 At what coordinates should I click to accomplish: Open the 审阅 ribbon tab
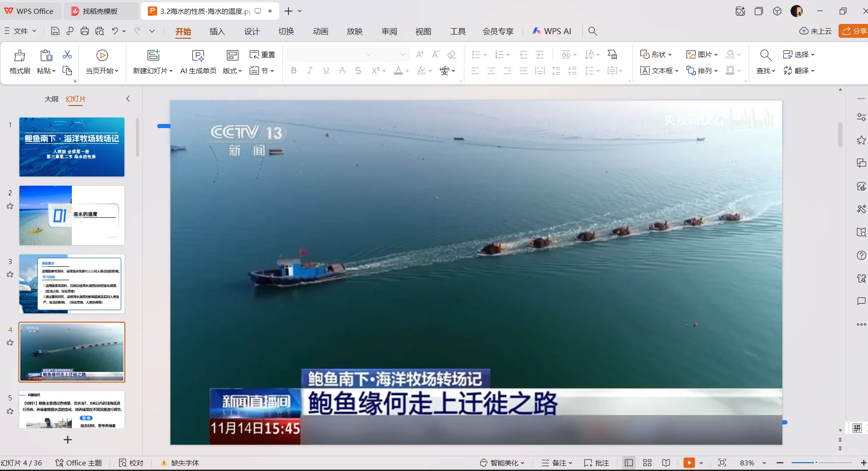click(x=388, y=31)
